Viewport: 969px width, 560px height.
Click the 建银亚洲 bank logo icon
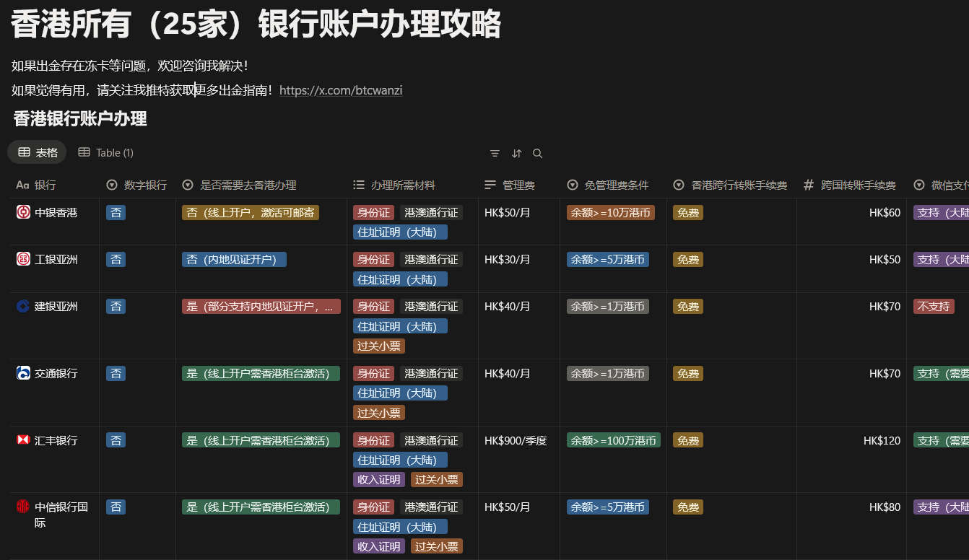[23, 306]
